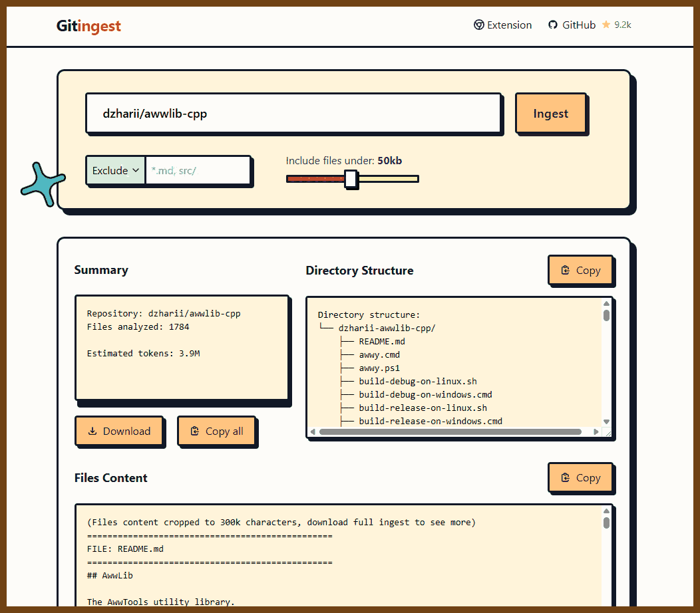Click the Chrome extension icon
Viewport: 700px width, 613px height.
[478, 25]
